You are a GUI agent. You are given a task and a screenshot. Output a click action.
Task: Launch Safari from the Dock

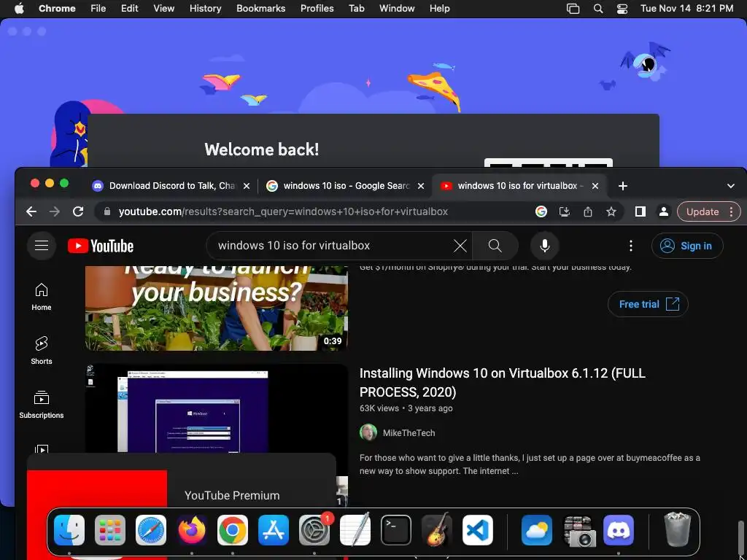(x=151, y=529)
